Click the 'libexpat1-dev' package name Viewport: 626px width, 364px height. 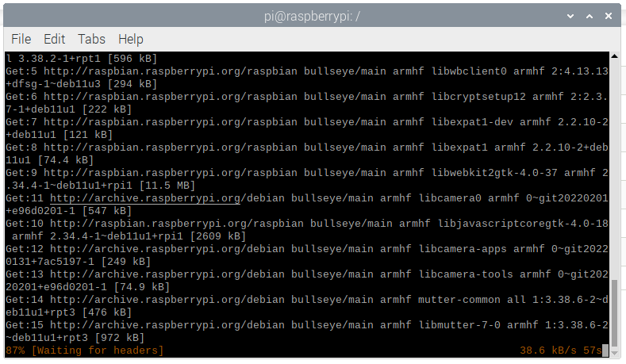[472, 122]
